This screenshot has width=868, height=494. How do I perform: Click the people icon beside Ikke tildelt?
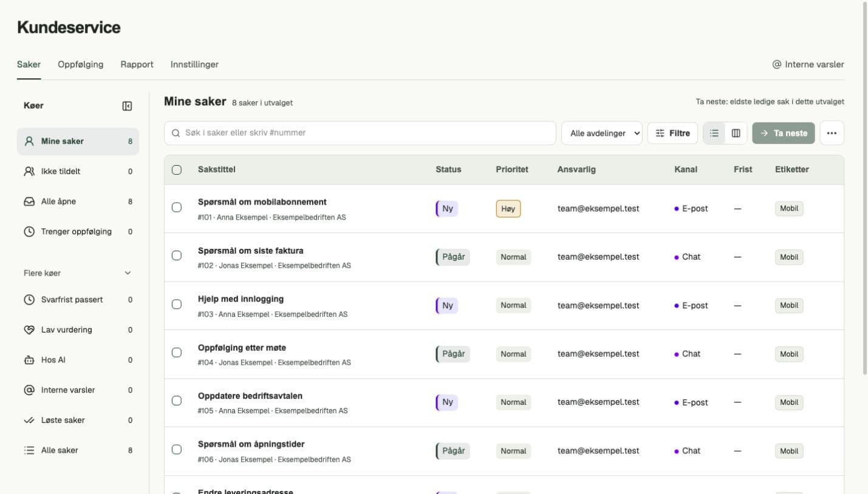coord(29,172)
